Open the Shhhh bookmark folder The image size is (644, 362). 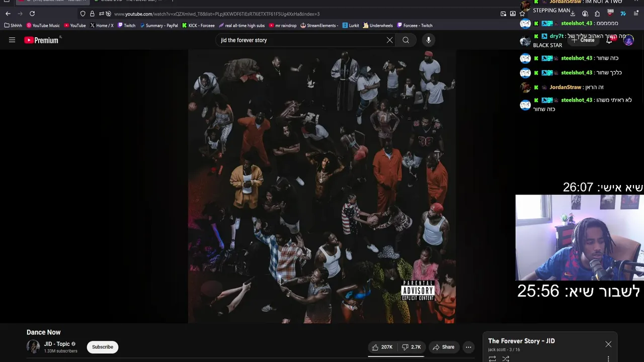13,26
